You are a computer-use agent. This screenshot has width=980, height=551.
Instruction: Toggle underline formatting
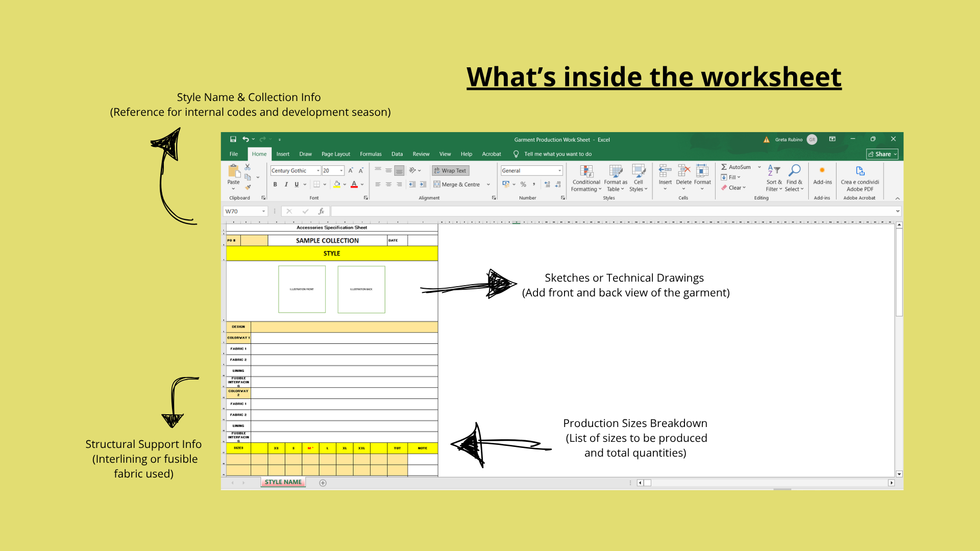297,184
